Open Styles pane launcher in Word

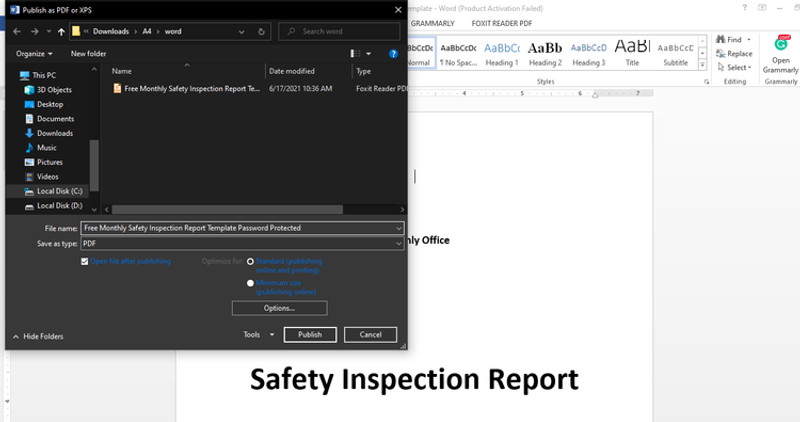pos(707,82)
